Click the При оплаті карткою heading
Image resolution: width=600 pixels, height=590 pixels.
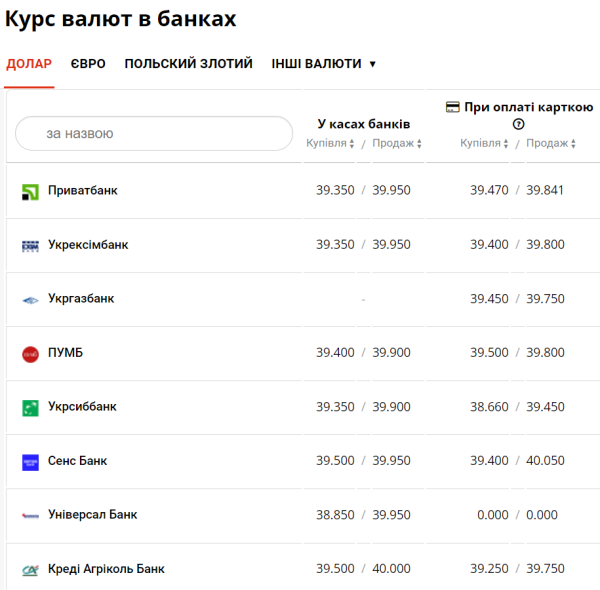pos(528,107)
